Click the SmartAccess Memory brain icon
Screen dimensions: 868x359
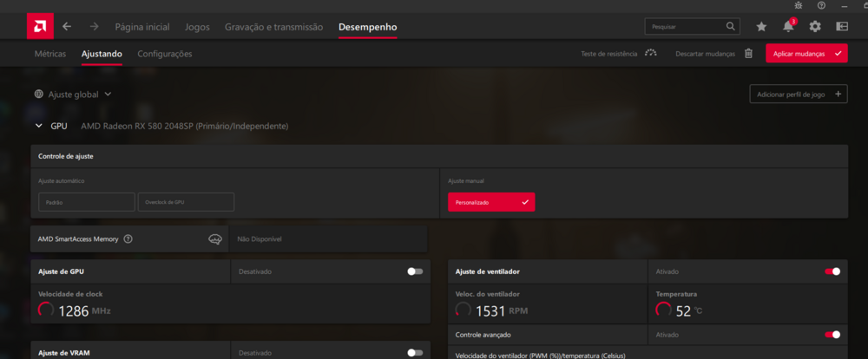pos(215,239)
